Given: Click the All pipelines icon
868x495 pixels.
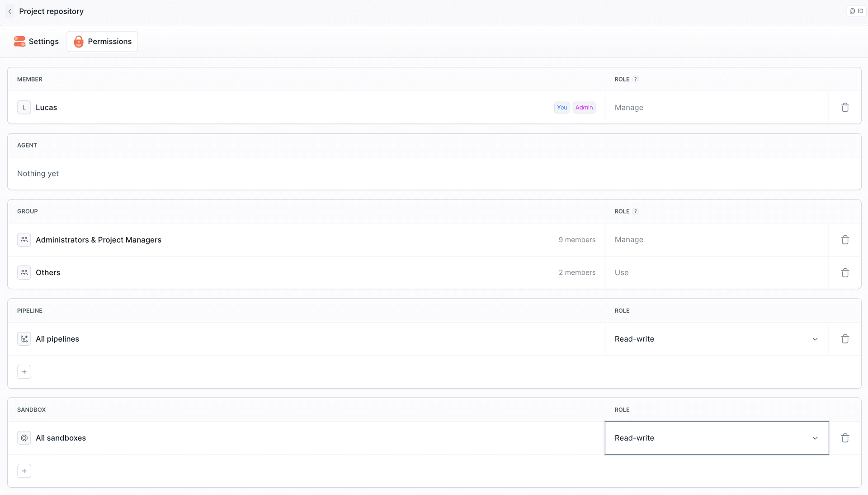Looking at the screenshot, I should point(24,339).
